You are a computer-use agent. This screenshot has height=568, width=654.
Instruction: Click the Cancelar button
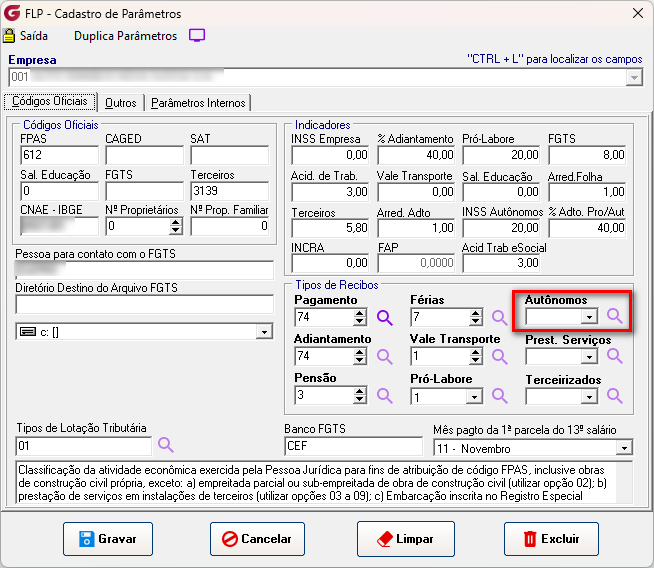tap(257, 539)
